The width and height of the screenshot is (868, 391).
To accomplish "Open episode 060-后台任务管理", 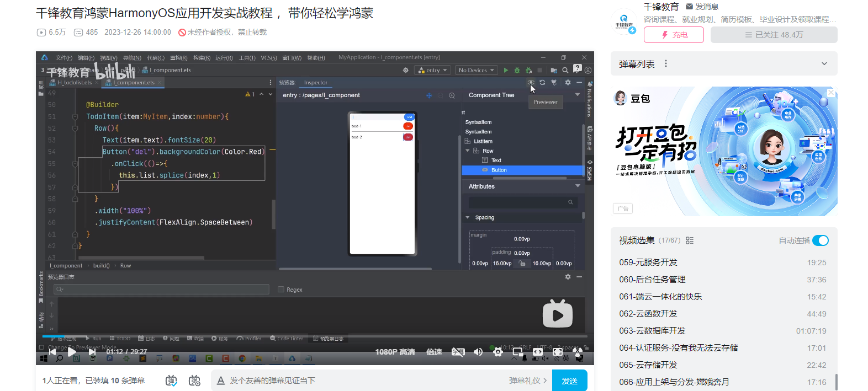I will [x=723, y=280].
